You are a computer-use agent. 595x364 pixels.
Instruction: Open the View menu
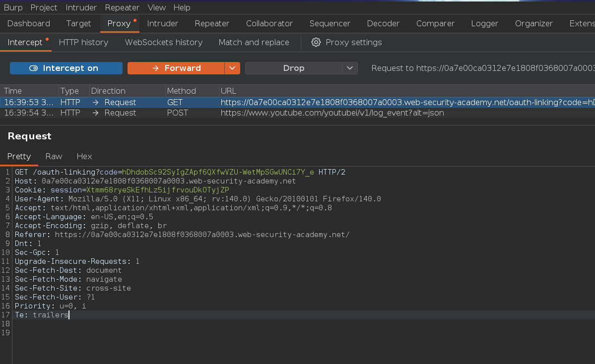[156, 7]
